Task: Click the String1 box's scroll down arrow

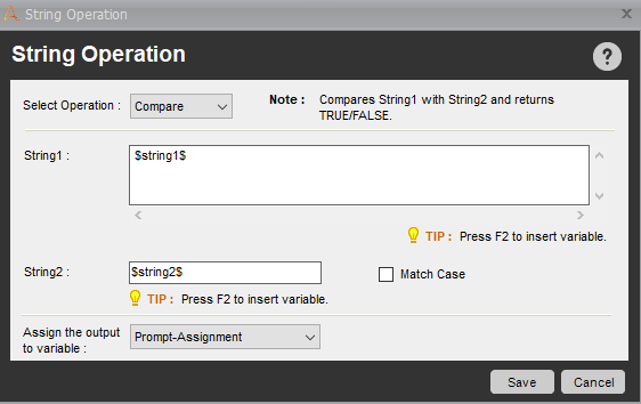Action: tap(599, 196)
